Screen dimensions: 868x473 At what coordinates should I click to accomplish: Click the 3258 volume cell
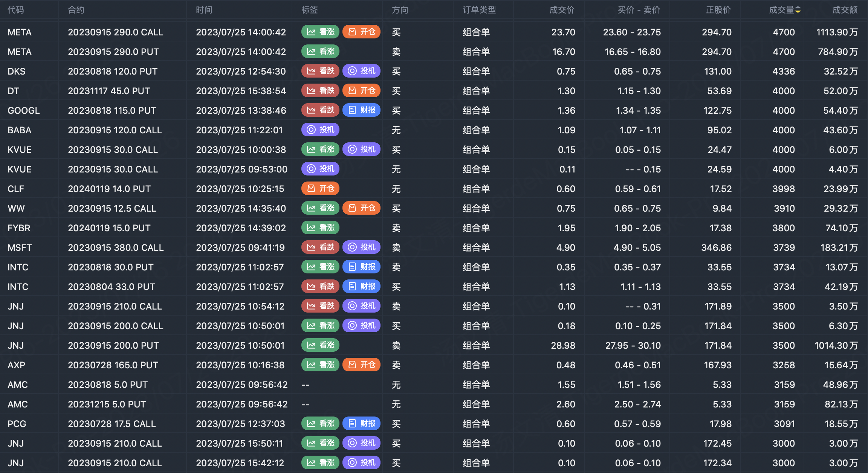(784, 365)
